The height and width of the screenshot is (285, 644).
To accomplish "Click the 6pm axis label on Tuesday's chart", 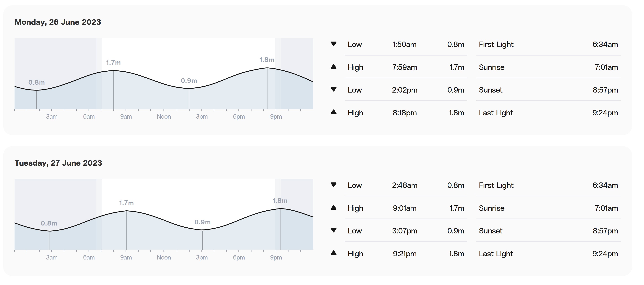I will pyautogui.click(x=239, y=257).
